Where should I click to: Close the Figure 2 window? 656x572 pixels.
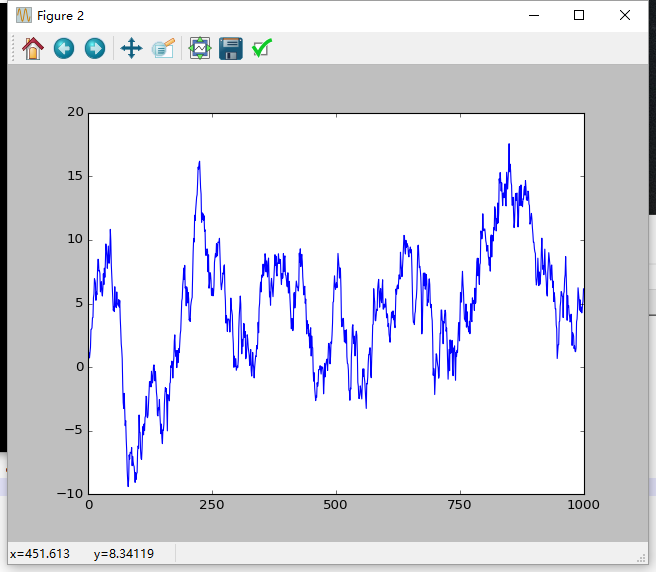[625, 15]
